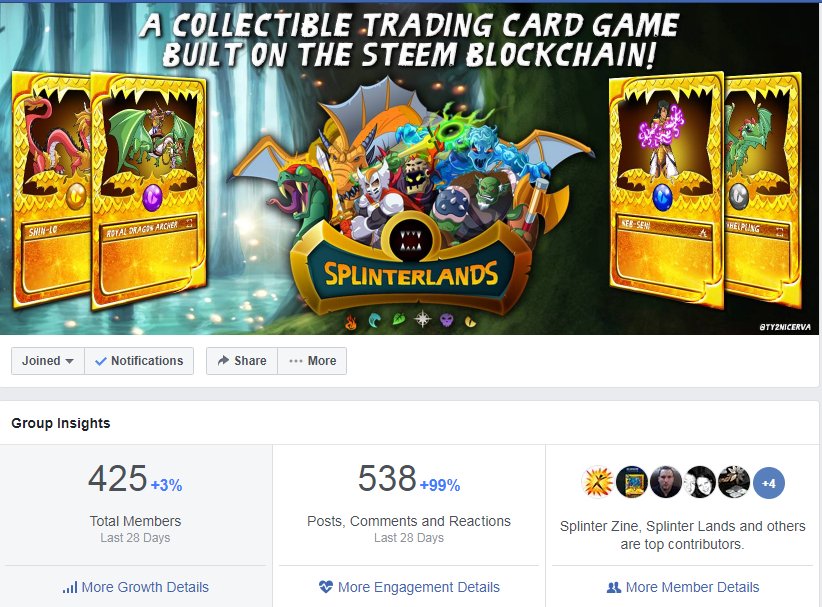Click the two-person member details icon
The height and width of the screenshot is (607, 822).
click(613, 587)
